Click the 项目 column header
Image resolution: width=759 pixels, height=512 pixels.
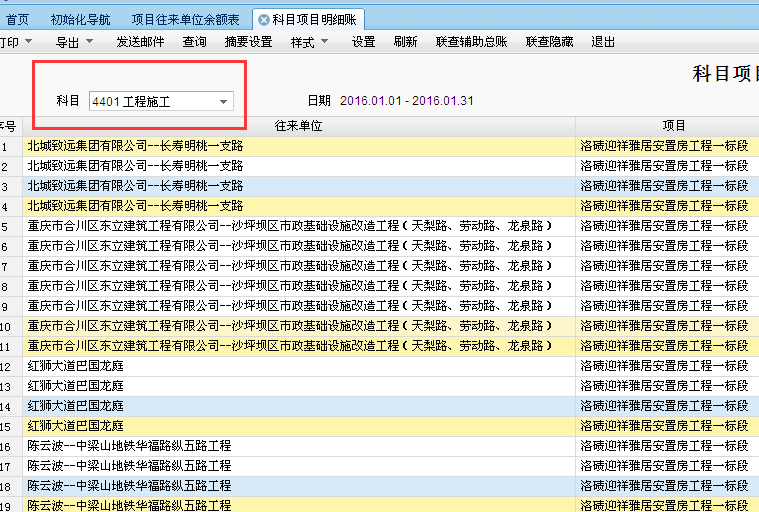point(674,126)
